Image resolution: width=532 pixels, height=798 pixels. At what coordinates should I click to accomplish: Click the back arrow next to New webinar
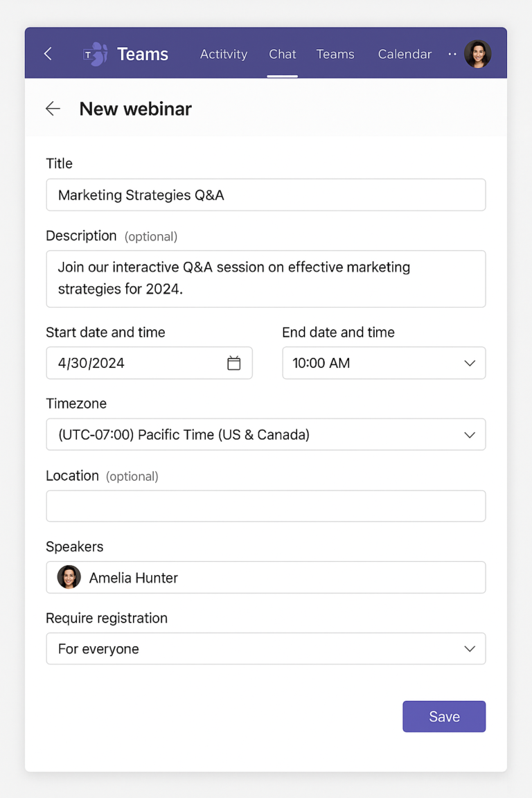tap(53, 108)
